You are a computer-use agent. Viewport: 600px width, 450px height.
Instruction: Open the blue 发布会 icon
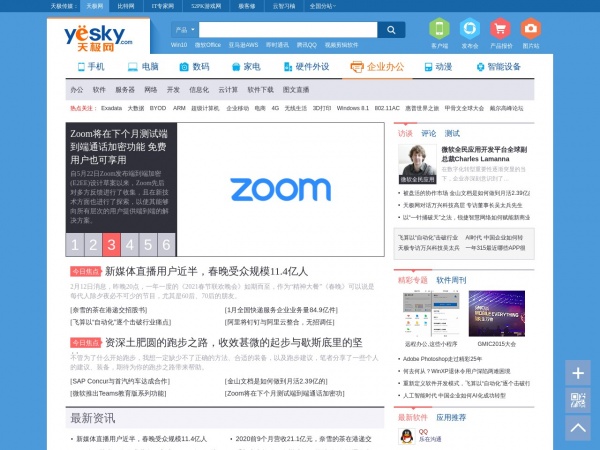470,28
